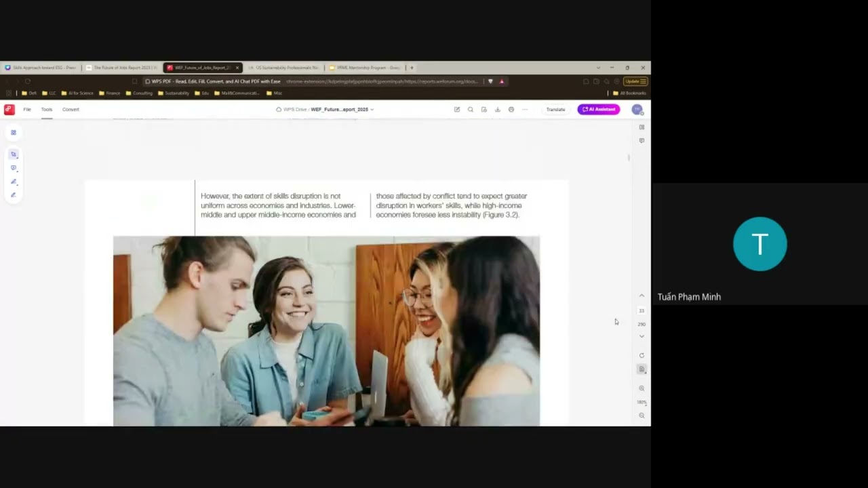Select the highlighter pen tool on left sidebar
868x488 pixels.
click(x=13, y=182)
